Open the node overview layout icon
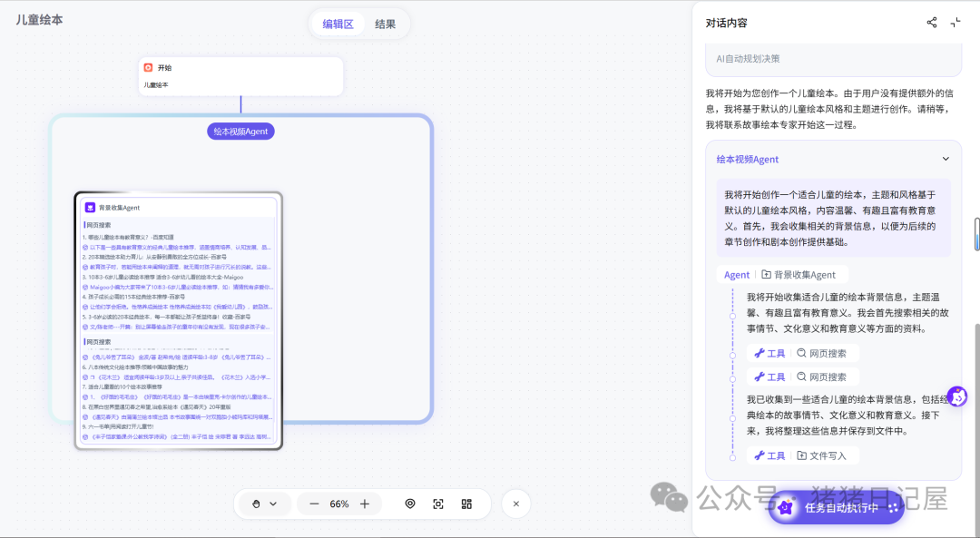This screenshot has height=538, width=980. [x=466, y=504]
